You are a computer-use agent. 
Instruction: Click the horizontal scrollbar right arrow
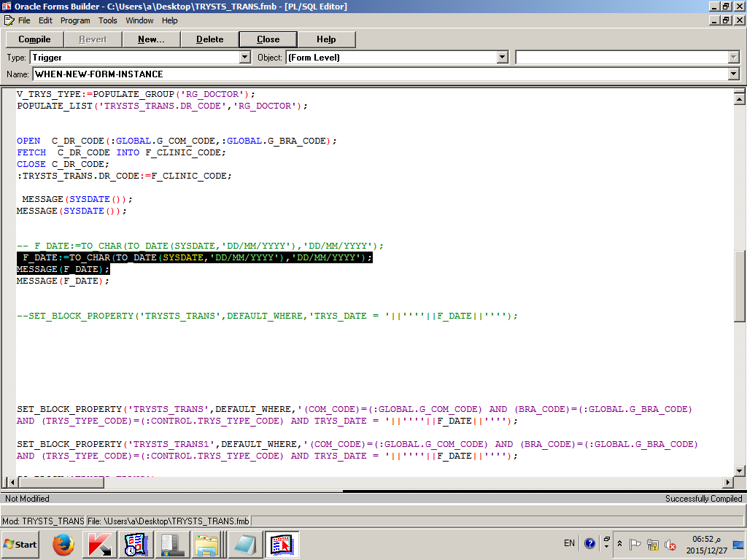(x=727, y=483)
